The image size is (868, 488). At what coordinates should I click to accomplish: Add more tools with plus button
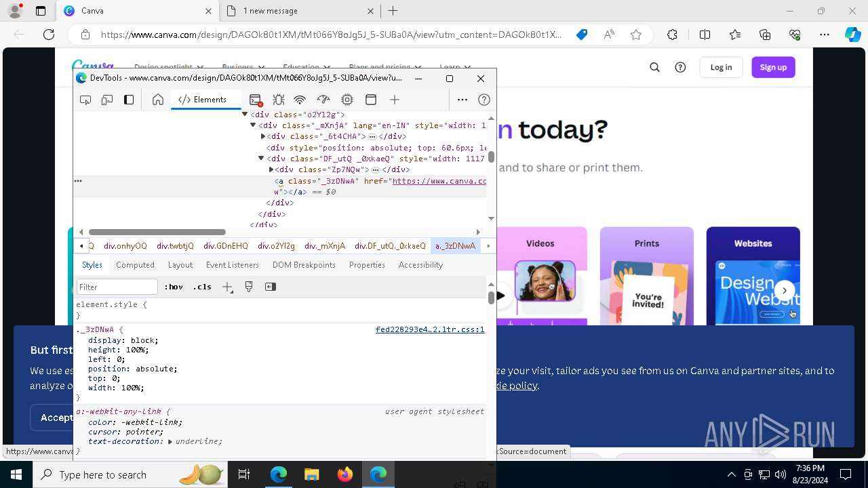click(x=395, y=100)
